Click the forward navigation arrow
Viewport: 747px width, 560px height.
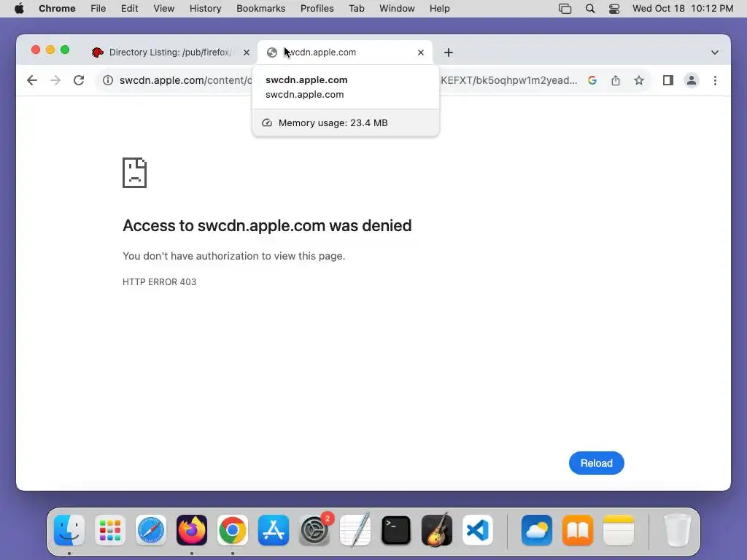point(55,80)
